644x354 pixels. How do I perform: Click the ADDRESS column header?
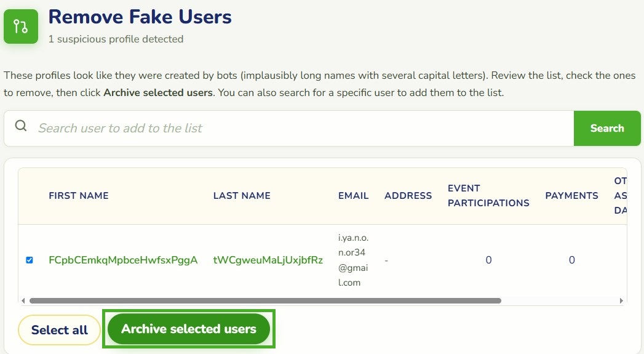coord(408,196)
